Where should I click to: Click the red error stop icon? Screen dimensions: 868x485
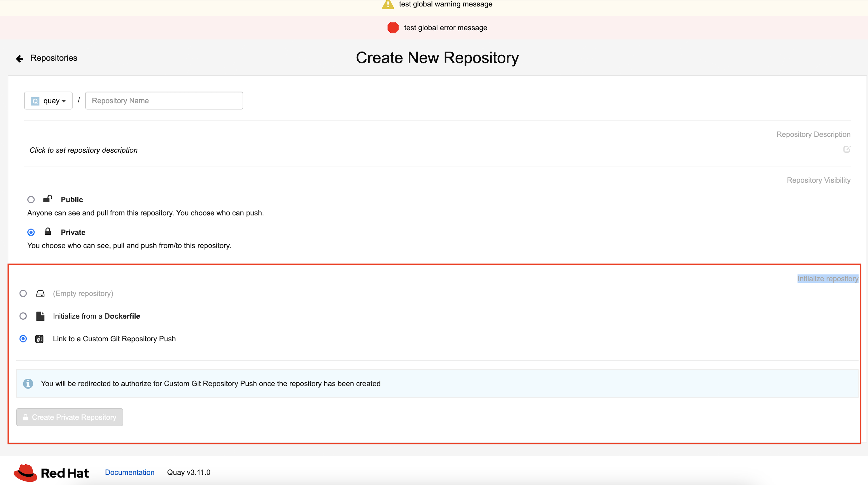coord(393,28)
